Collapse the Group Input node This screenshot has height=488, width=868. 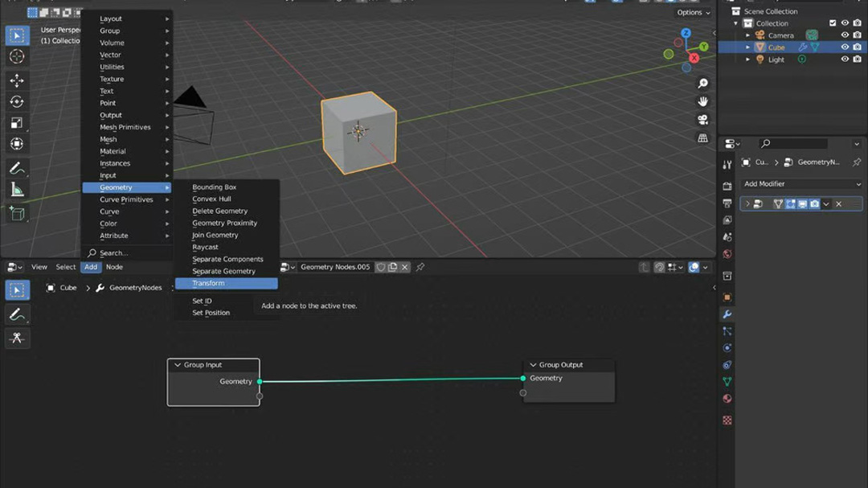(x=178, y=365)
